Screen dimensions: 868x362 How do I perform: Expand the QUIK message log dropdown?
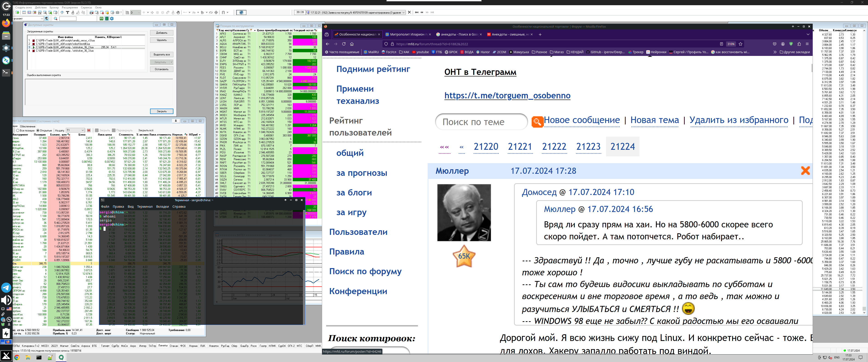click(403, 12)
